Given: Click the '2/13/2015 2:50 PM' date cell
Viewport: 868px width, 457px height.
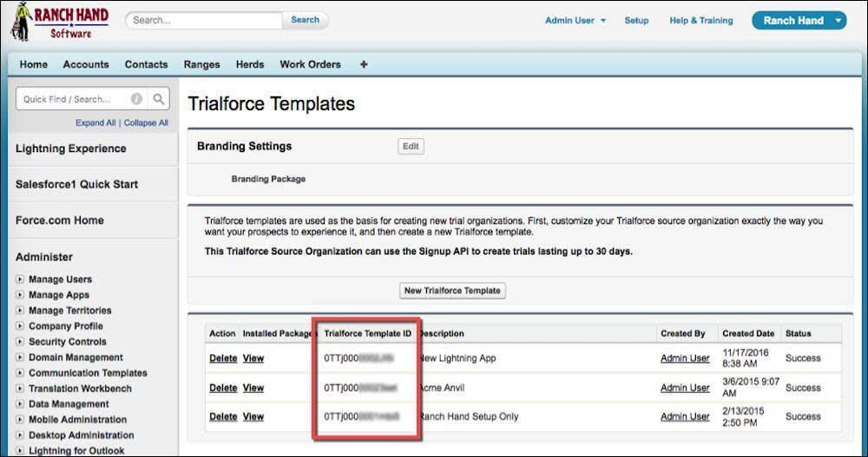Looking at the screenshot, I should pyautogui.click(x=743, y=416).
